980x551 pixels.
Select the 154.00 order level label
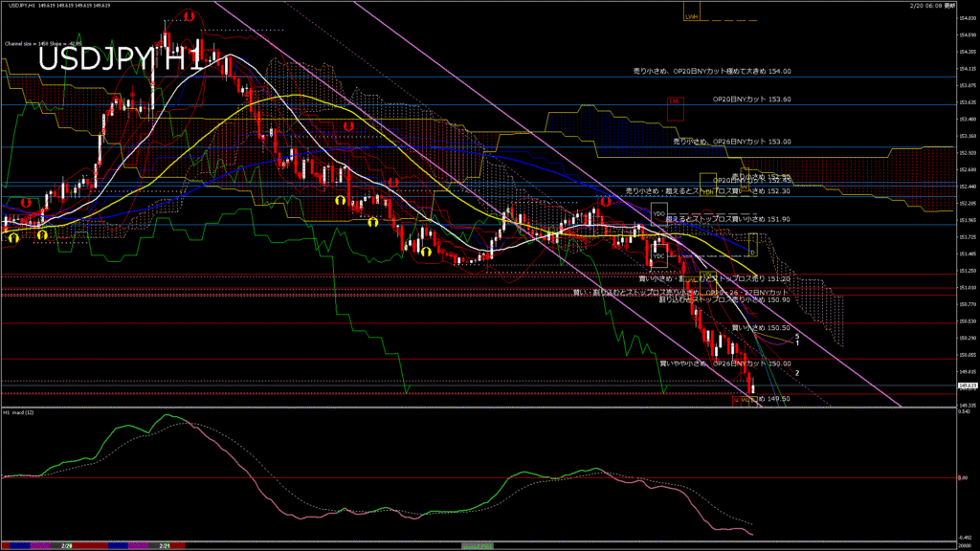[712, 71]
